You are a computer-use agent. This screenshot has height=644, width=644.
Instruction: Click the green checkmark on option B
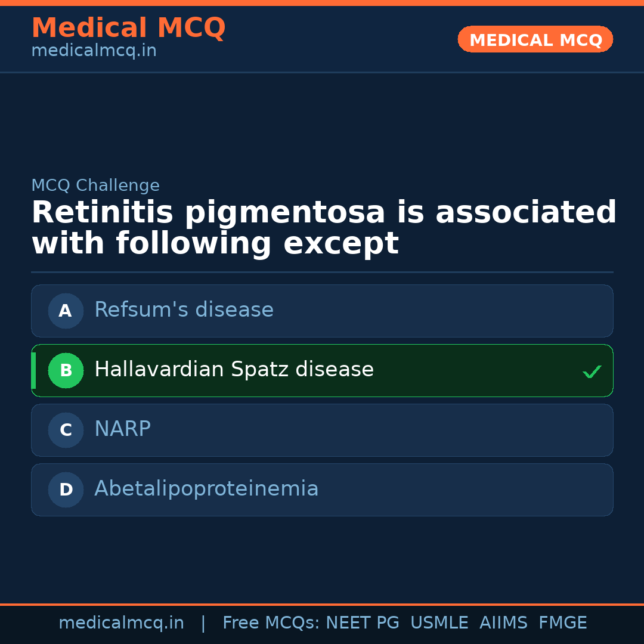click(x=592, y=371)
